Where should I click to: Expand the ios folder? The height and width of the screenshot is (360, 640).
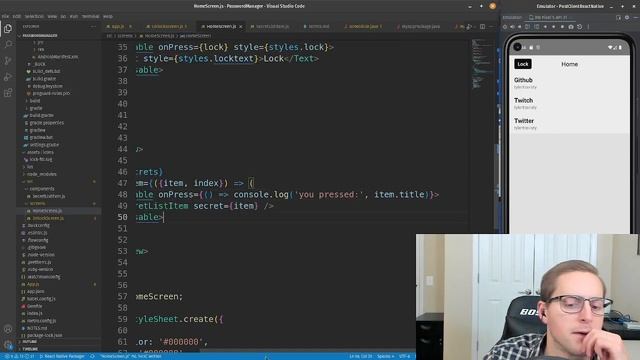29,167
